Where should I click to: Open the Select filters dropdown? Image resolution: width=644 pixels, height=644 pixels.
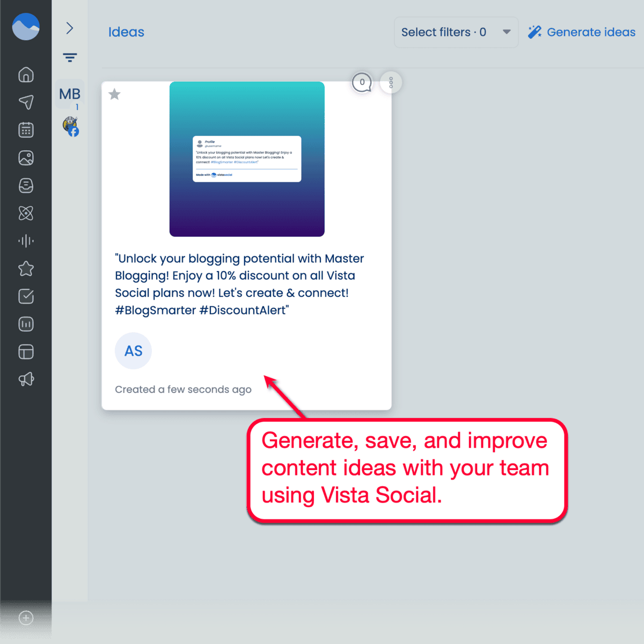(x=456, y=32)
